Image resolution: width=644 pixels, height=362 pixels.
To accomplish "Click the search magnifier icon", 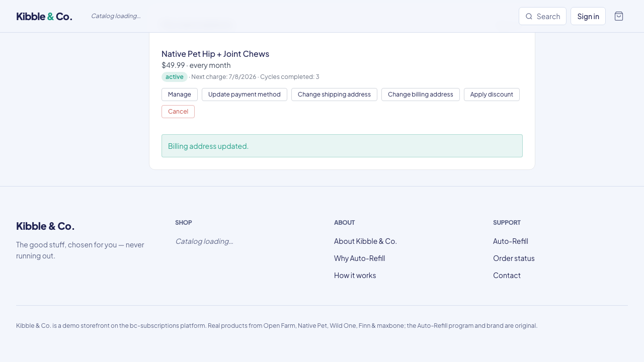I will (x=529, y=16).
